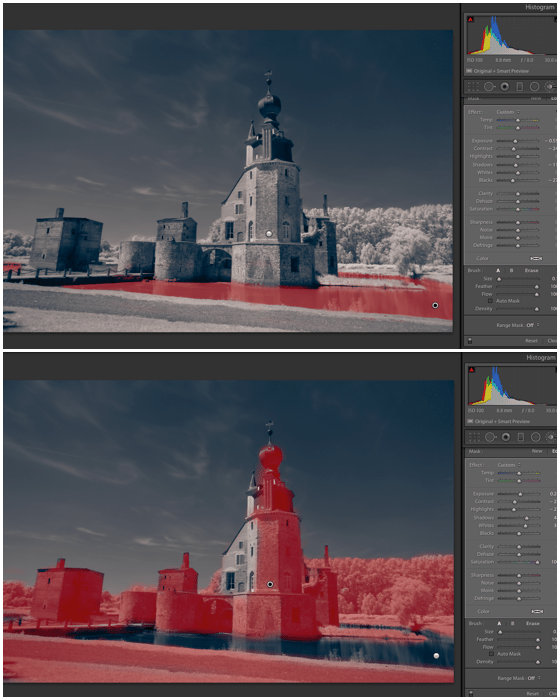Screen dimensions: 560x700
Task: Click Tint slider handle in upper panel
Action: 518,128
